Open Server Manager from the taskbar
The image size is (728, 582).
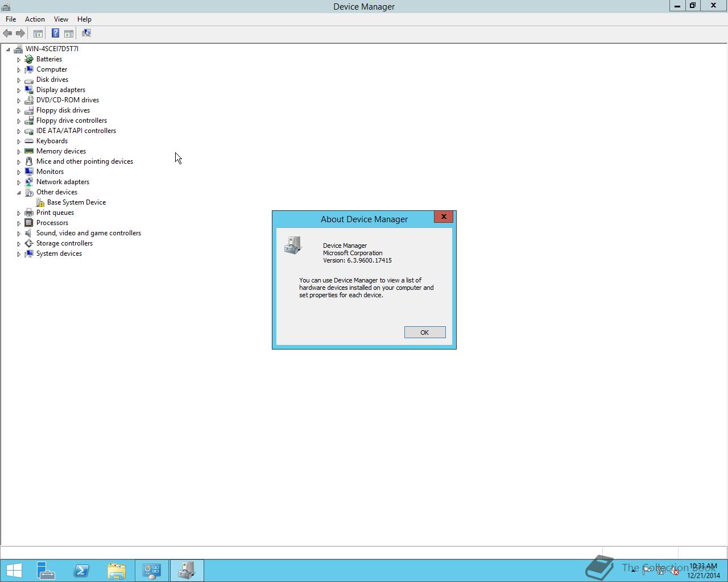(46, 571)
